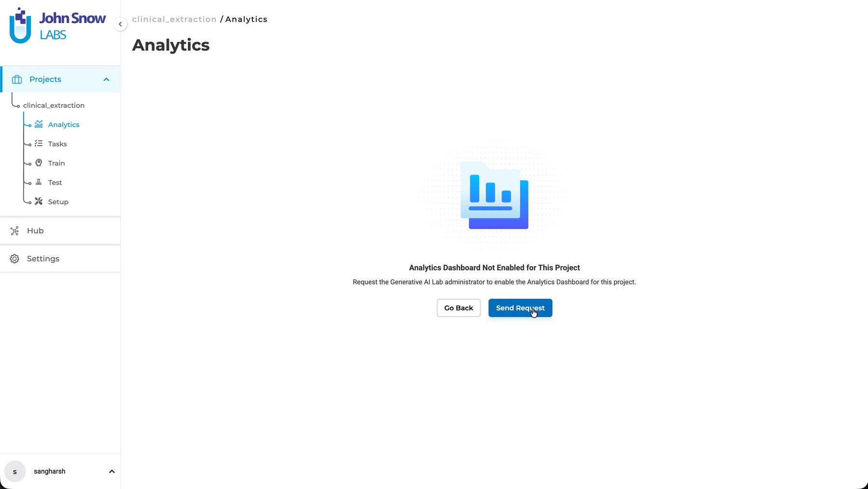
Task: Click the John Snow Labs logo
Action: tap(57, 26)
